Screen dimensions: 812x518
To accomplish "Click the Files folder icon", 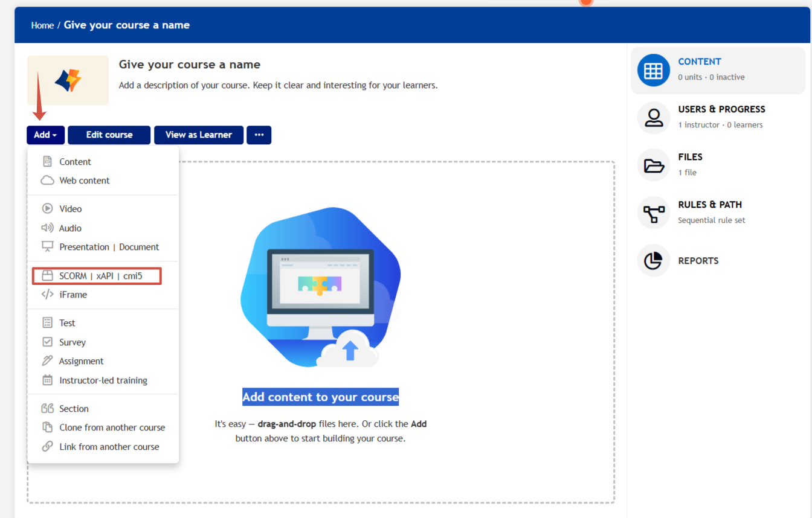I will click(x=653, y=165).
